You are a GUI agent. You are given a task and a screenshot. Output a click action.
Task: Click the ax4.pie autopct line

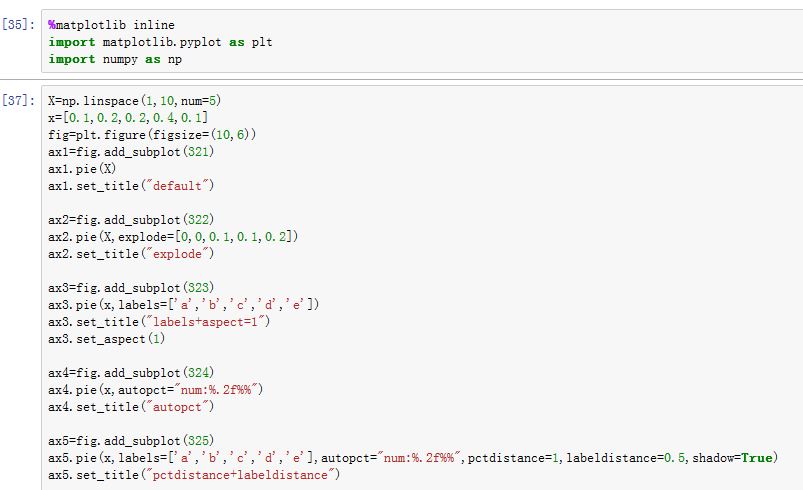click(156, 390)
